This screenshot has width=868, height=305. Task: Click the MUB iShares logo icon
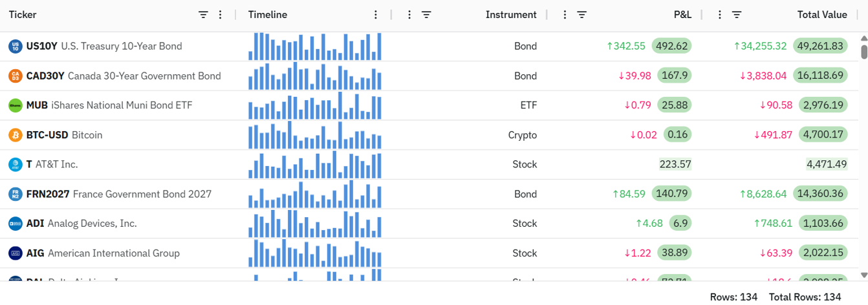pyautogui.click(x=16, y=105)
